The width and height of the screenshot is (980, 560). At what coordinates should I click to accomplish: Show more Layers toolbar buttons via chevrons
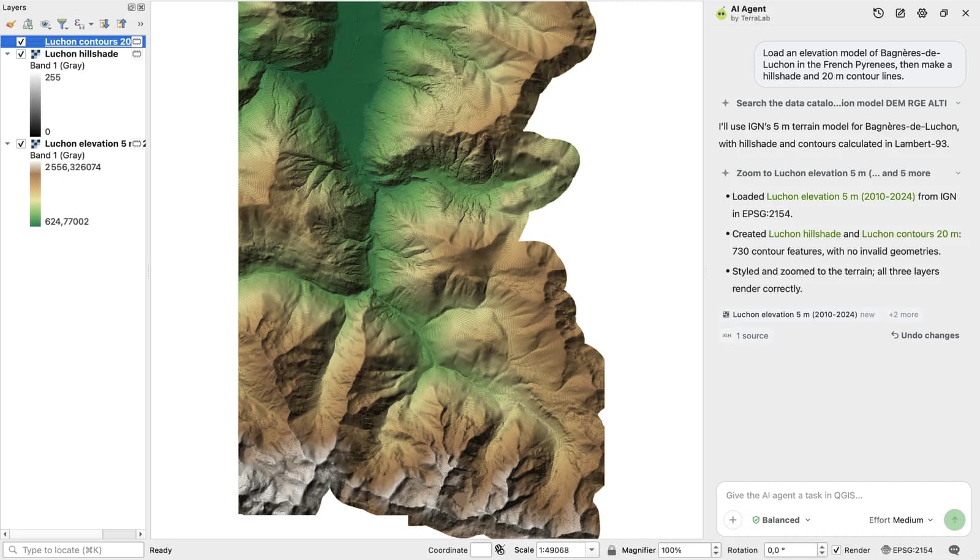(x=140, y=24)
